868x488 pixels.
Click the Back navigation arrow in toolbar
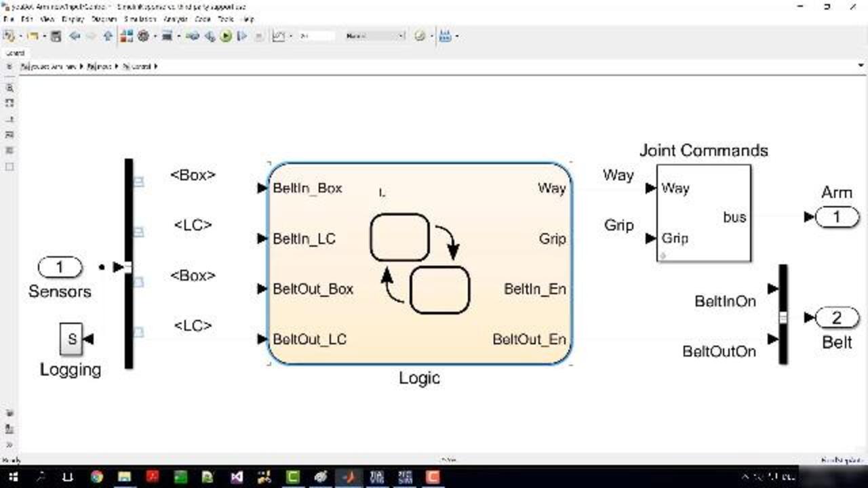point(75,36)
